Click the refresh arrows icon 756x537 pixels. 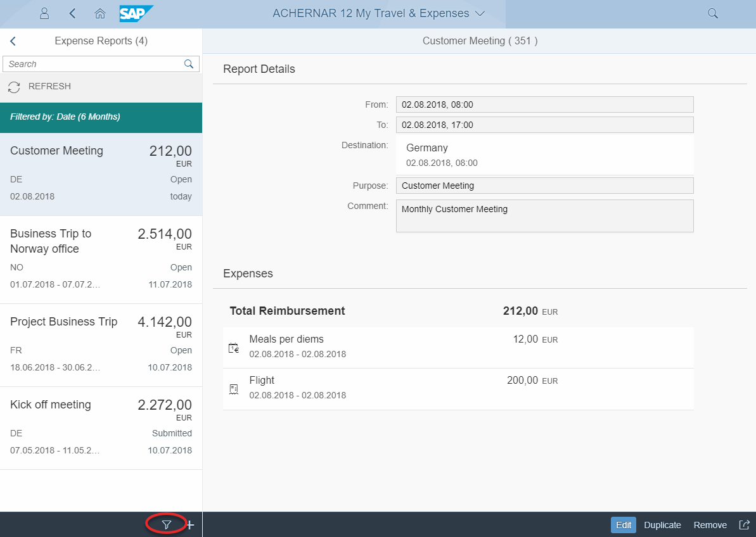[14, 87]
